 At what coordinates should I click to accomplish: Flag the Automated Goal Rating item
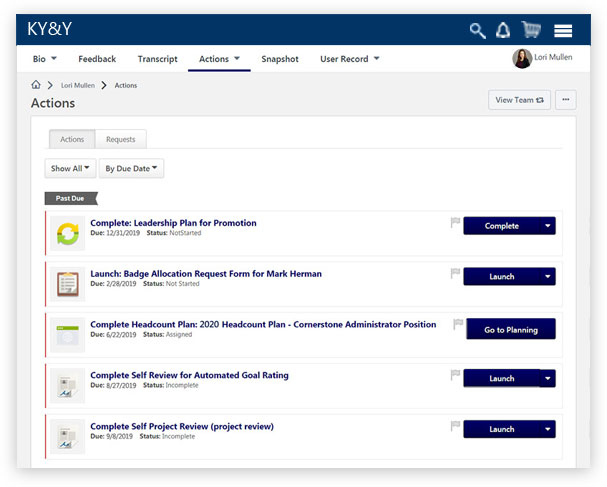point(455,375)
